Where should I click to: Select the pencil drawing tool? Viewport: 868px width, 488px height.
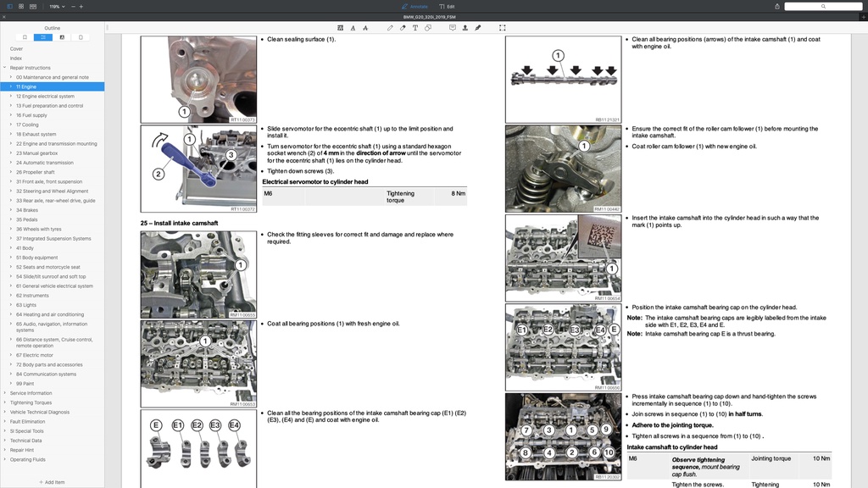(390, 27)
